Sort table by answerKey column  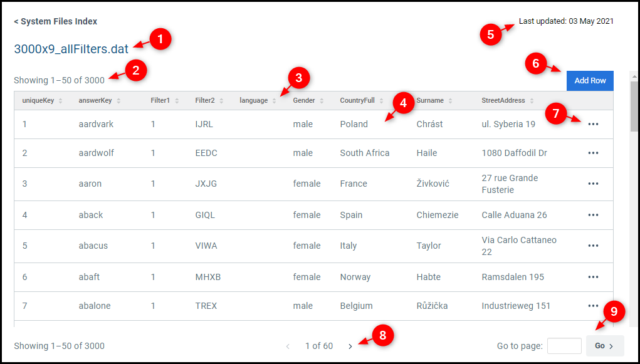[99, 100]
